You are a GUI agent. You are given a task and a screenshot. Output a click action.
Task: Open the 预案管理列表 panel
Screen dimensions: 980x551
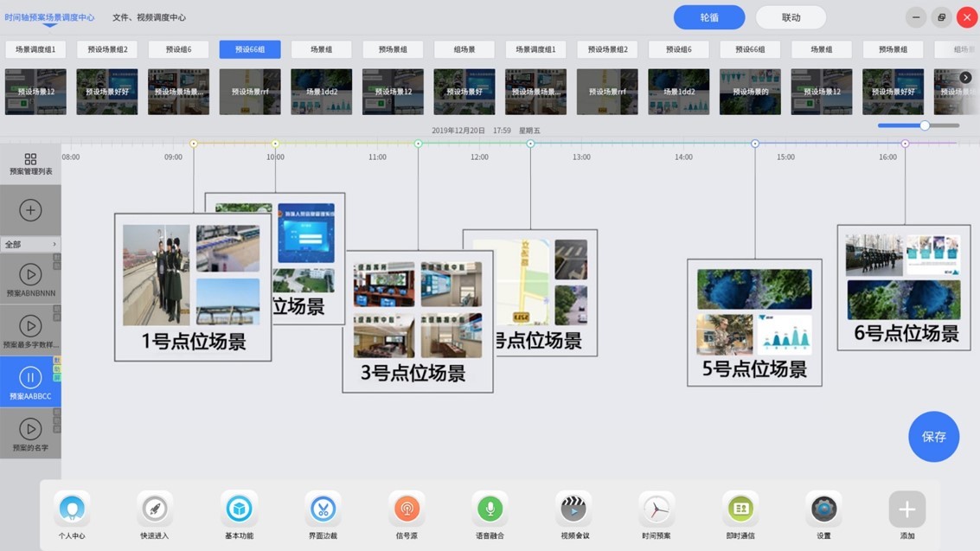[x=30, y=163]
